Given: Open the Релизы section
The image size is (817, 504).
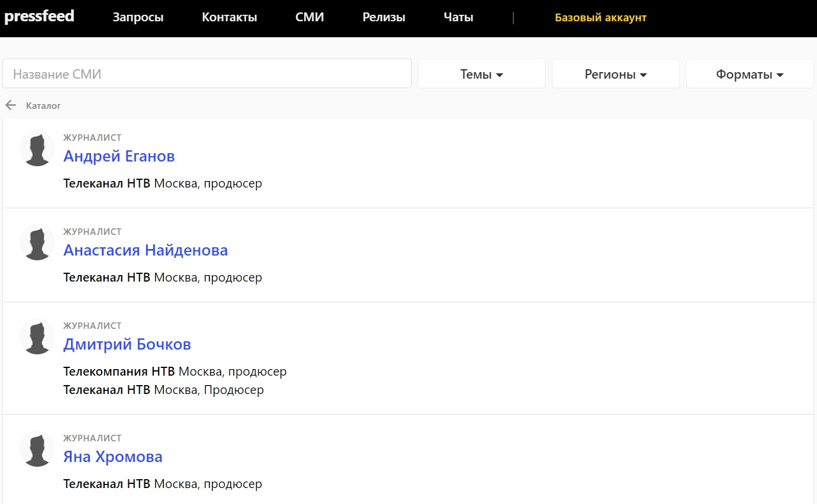Looking at the screenshot, I should pyautogui.click(x=384, y=18).
